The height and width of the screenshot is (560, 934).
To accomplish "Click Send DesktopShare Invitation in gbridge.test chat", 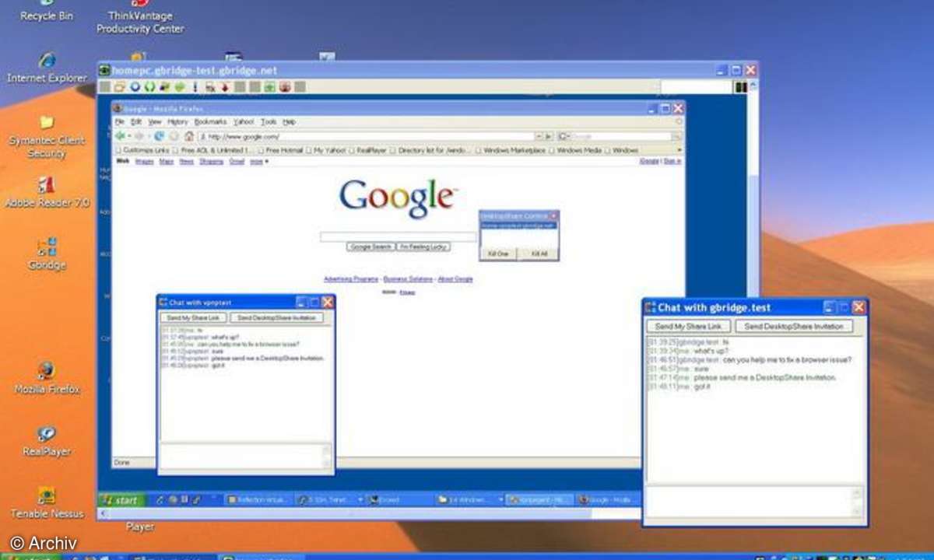I will tap(794, 327).
